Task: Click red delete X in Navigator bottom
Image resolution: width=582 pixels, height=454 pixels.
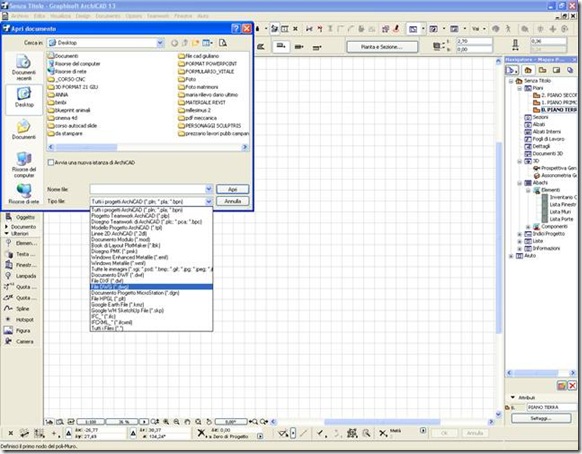Action: [x=572, y=386]
